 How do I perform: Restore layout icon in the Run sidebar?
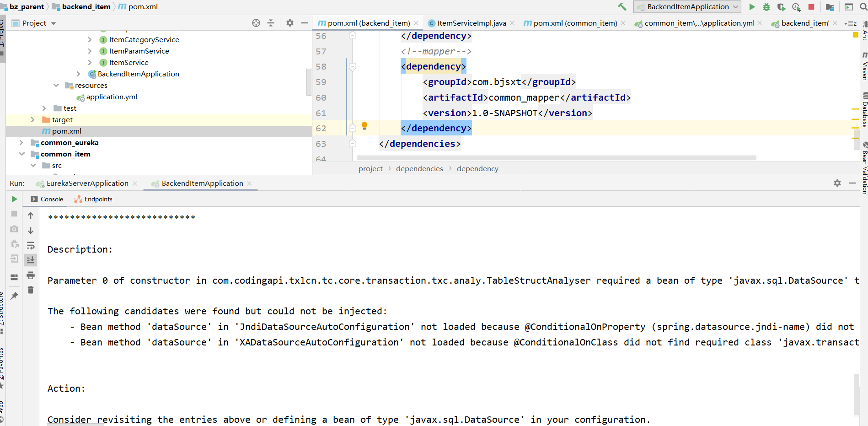(x=14, y=277)
